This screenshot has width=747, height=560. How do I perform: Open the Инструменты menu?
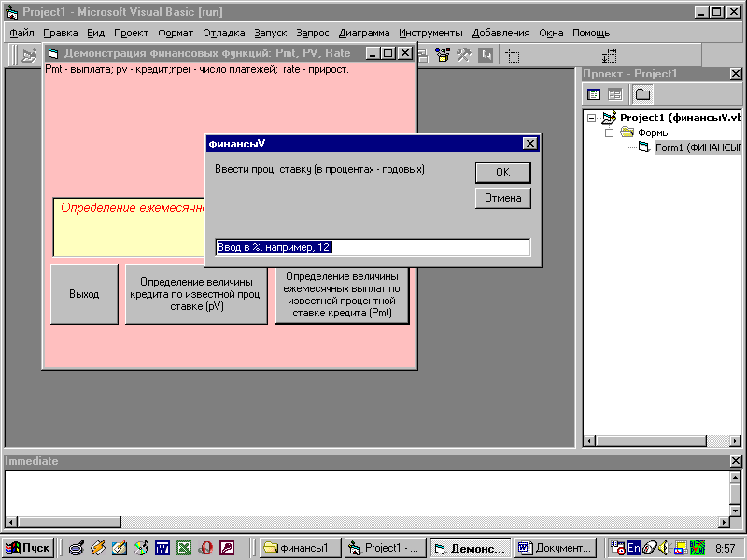430,33
